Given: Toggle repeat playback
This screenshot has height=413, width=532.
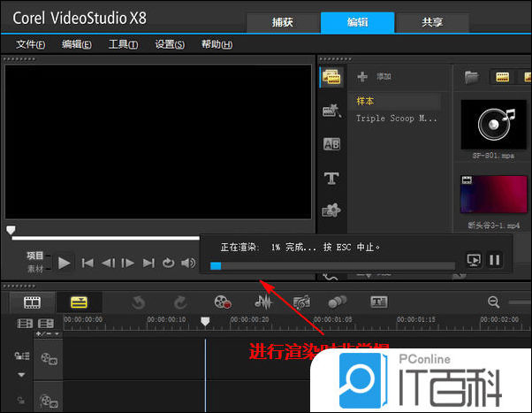Looking at the screenshot, I should (168, 263).
